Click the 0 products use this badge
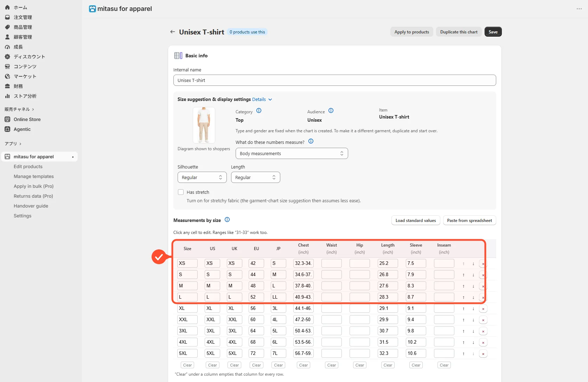Screen dimensions: 588x382 [248, 32]
